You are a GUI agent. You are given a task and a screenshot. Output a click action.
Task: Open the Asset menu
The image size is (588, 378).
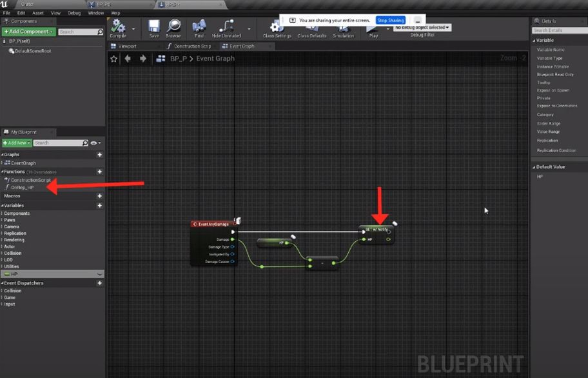(x=38, y=13)
